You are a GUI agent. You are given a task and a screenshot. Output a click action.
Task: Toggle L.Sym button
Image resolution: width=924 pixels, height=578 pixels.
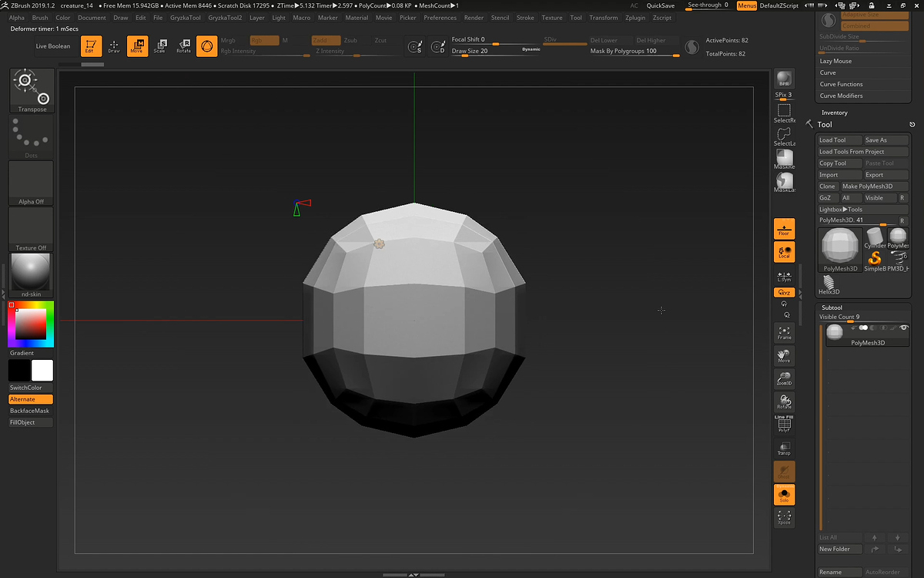784,276
